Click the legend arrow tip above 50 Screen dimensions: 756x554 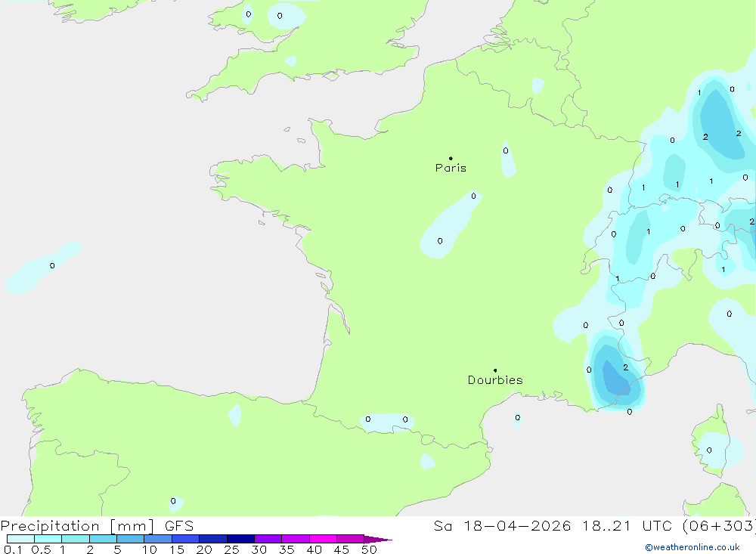click(377, 539)
